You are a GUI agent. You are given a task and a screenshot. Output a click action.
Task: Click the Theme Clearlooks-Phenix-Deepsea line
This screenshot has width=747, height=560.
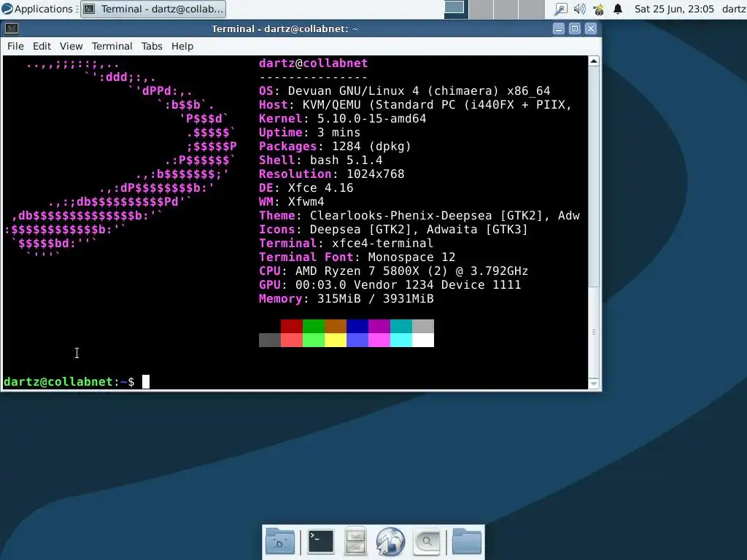[x=419, y=215]
